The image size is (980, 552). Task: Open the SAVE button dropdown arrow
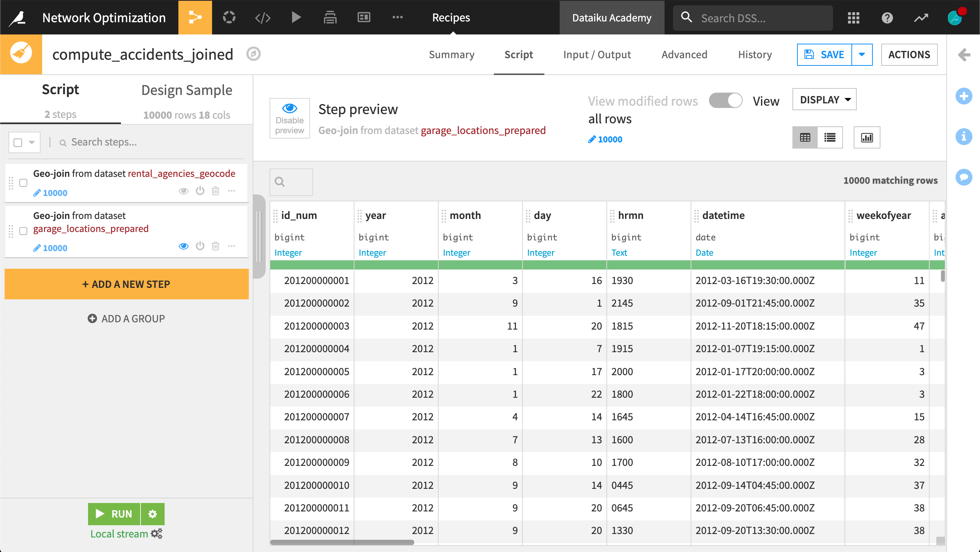(862, 55)
